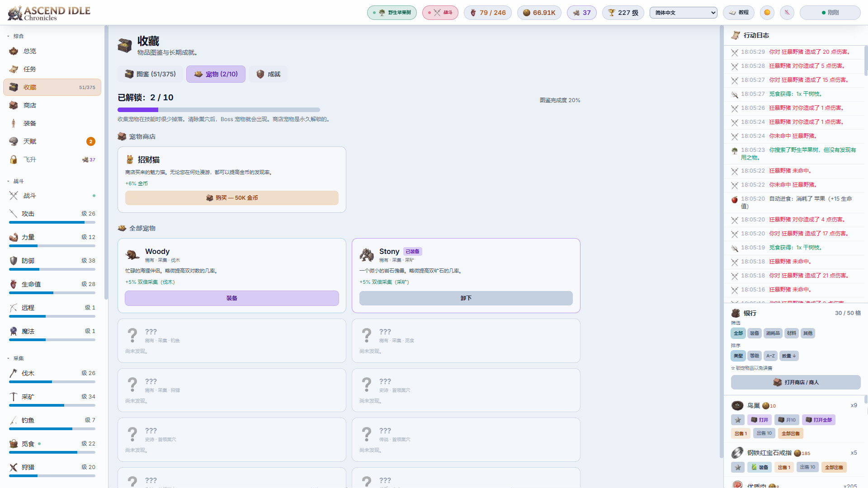Click the 227 级 trophy level indicator

[623, 13]
